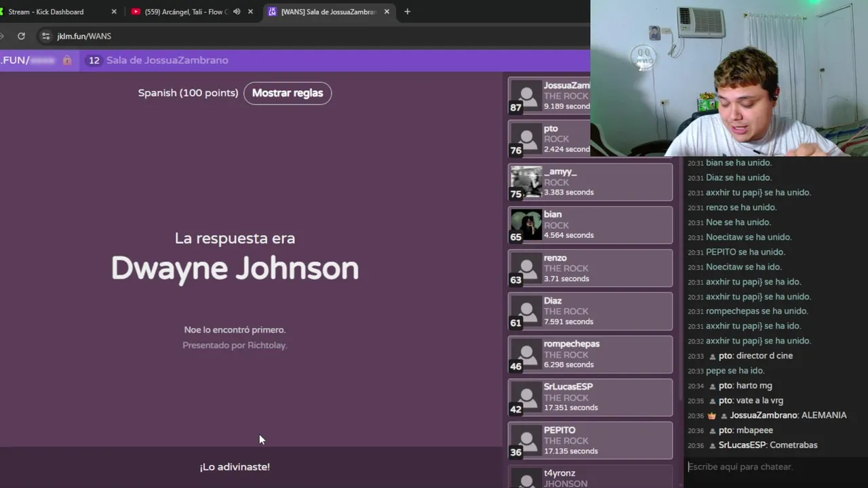Select rompechepas player name

pyautogui.click(x=572, y=344)
